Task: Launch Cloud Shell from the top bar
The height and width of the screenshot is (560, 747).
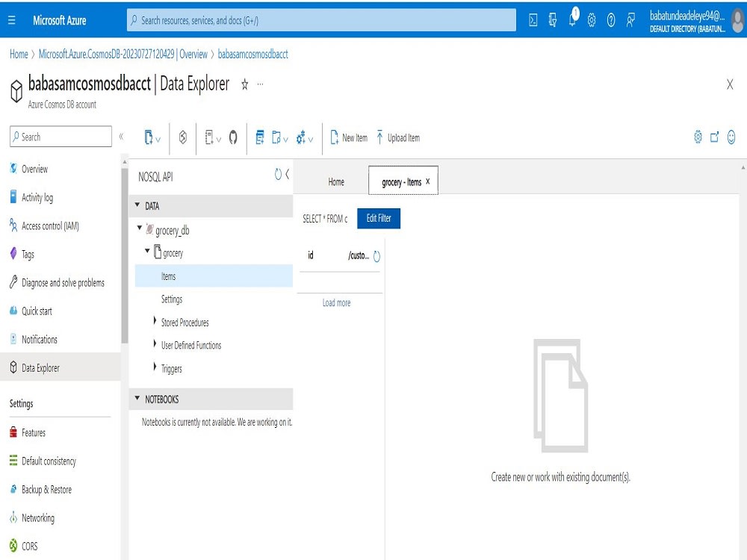Action: 533,20
